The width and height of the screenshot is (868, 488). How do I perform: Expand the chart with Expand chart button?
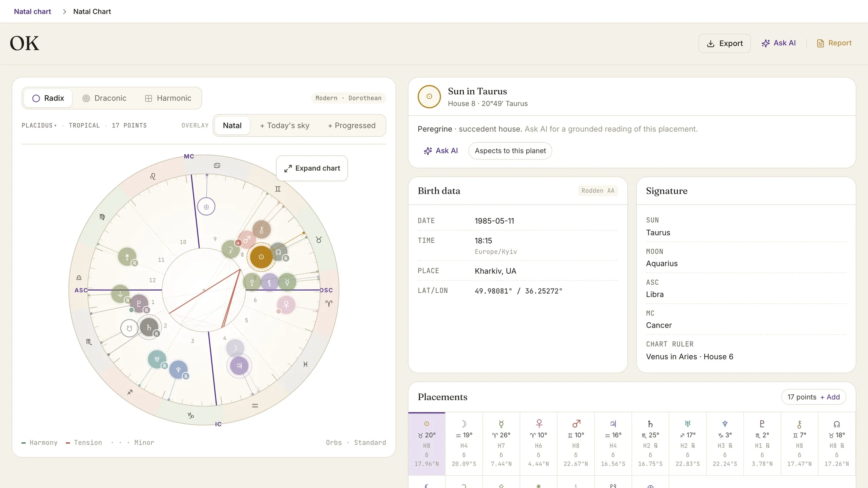312,168
